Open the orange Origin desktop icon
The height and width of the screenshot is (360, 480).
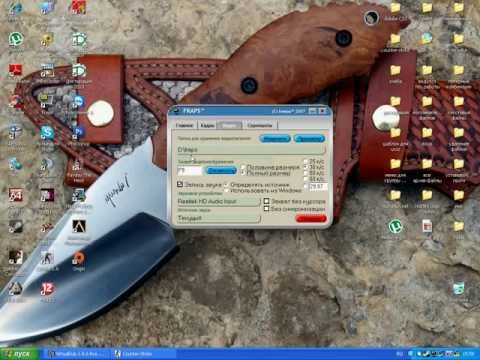[79, 258]
